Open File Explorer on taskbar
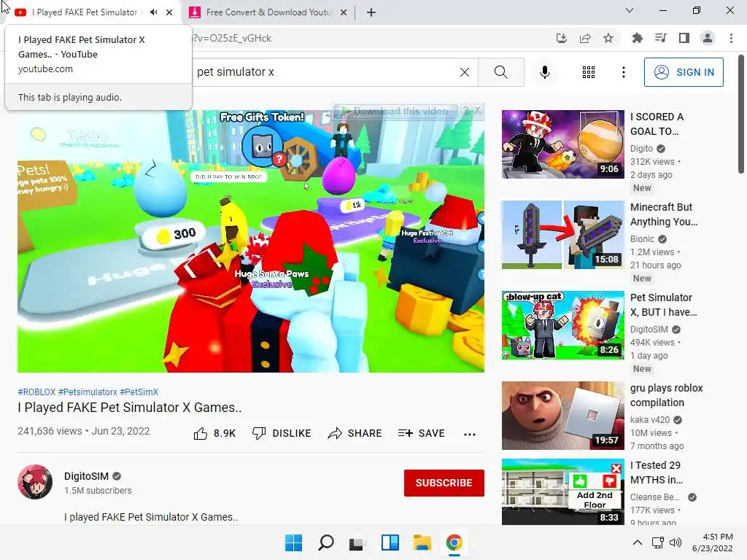 coord(422,542)
